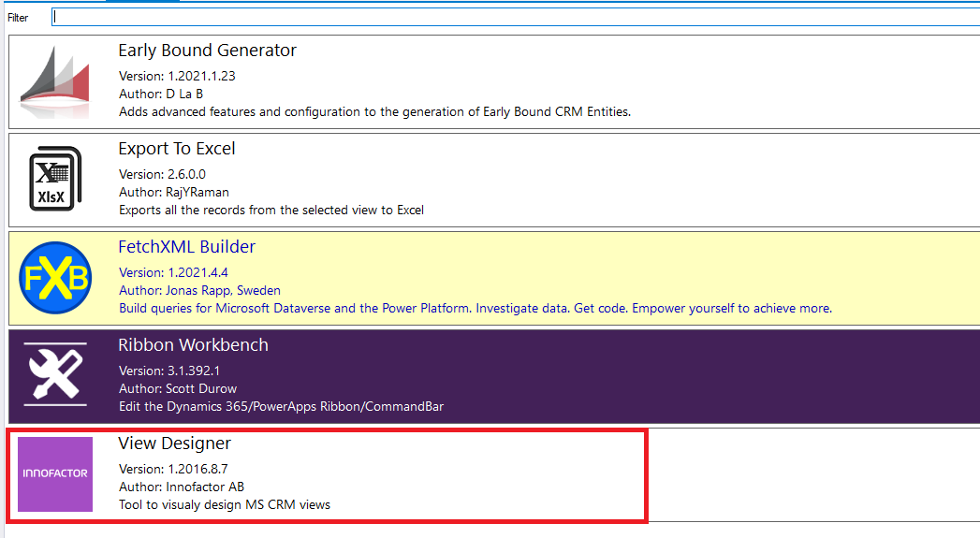Image resolution: width=980 pixels, height=538 pixels.
Task: Click 'Edit the Dynamics 365/PowerApps Ribbon' description
Action: coord(281,406)
